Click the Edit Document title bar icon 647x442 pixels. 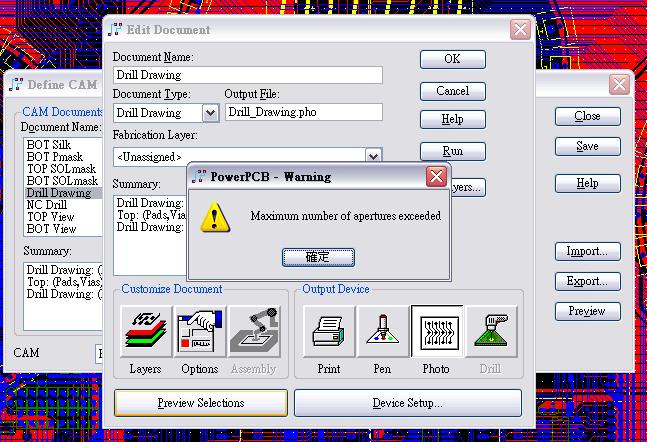pyautogui.click(x=115, y=30)
